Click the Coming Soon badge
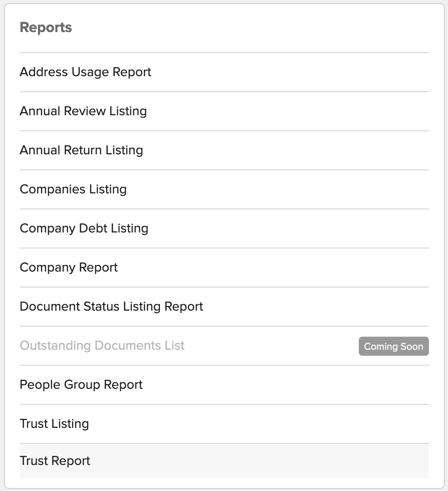The image size is (448, 491). (393, 346)
